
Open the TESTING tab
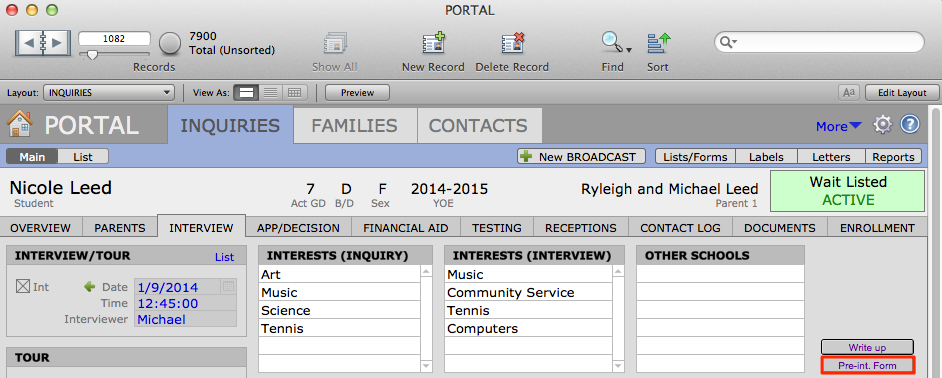[x=496, y=228]
